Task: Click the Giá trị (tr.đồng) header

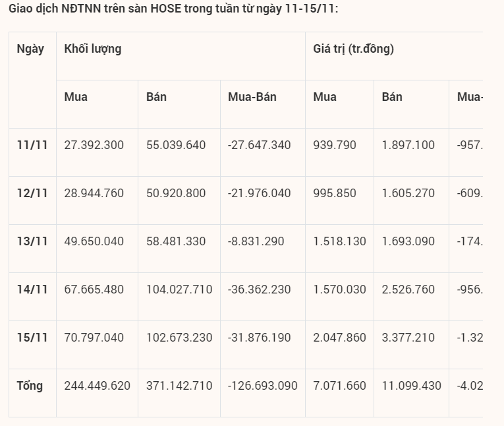Action: 353,49
